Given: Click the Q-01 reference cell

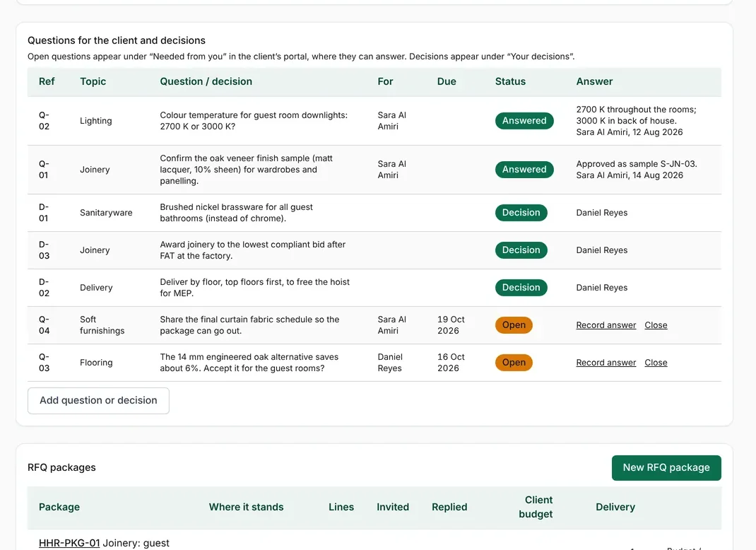Looking at the screenshot, I should (x=44, y=170).
